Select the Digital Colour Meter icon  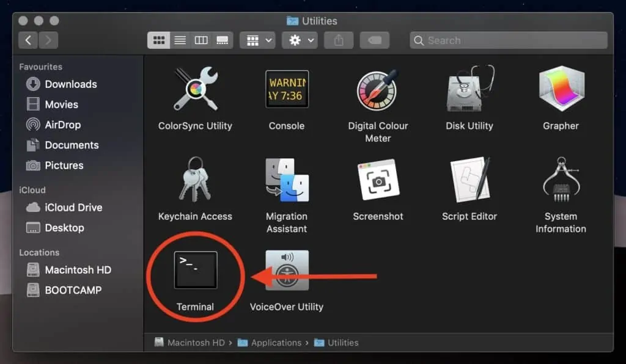point(378,89)
